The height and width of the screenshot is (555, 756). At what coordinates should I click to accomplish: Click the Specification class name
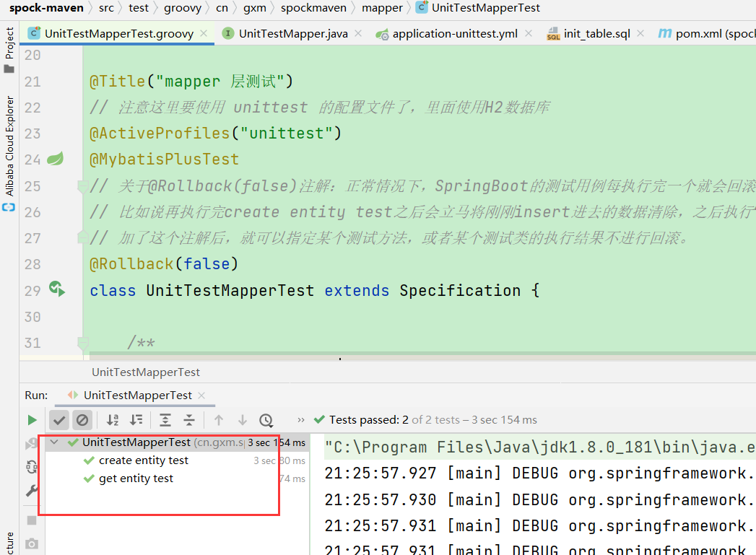460,290
